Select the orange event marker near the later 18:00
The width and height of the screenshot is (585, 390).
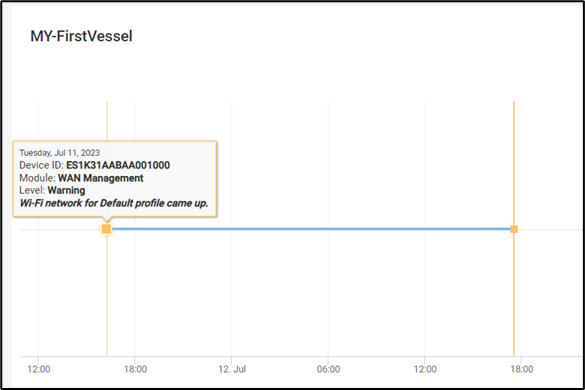pos(514,229)
